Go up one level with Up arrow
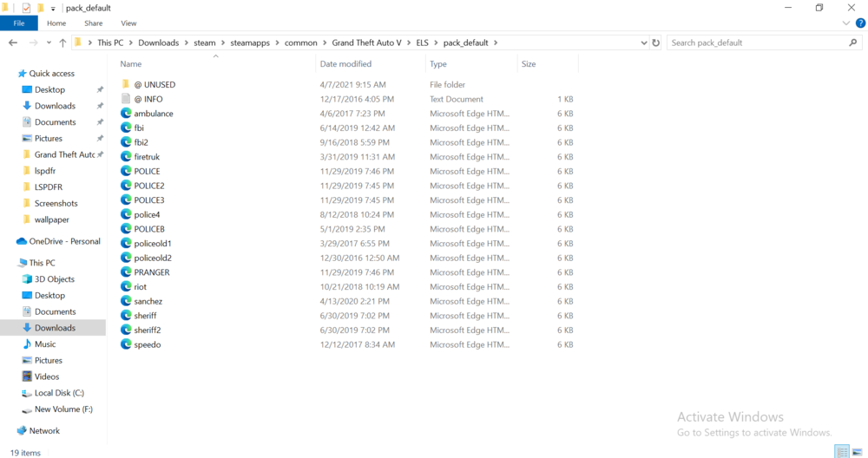This screenshot has height=458, width=868. point(62,43)
